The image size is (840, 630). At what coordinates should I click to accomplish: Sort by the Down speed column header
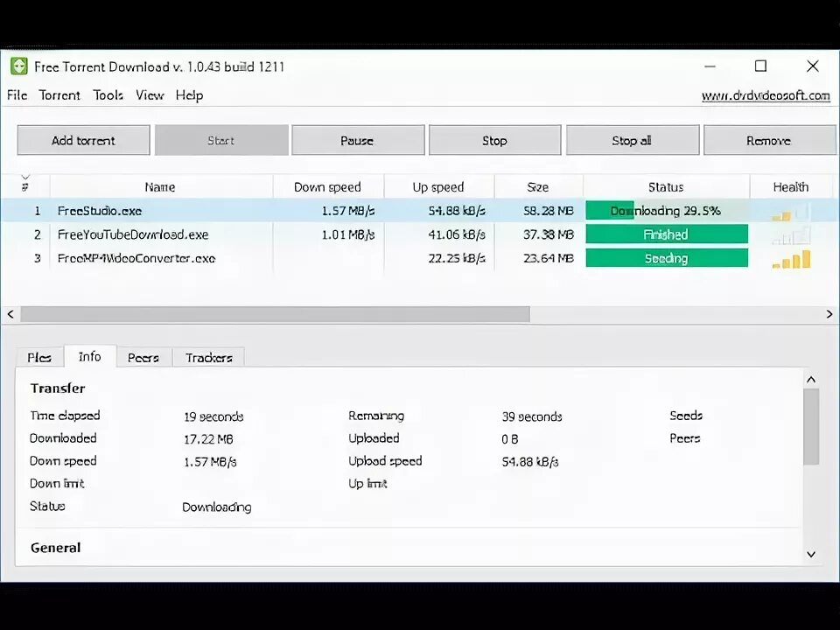coord(328,187)
